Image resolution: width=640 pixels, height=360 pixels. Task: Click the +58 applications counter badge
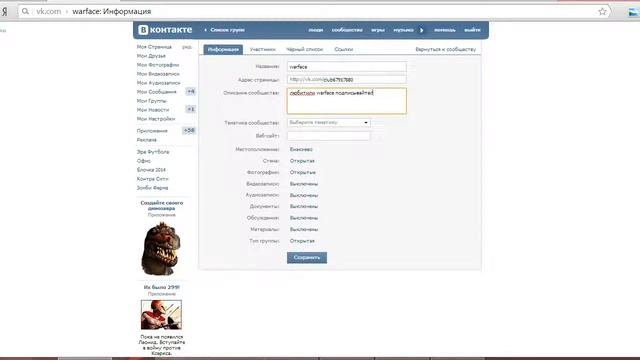point(189,131)
